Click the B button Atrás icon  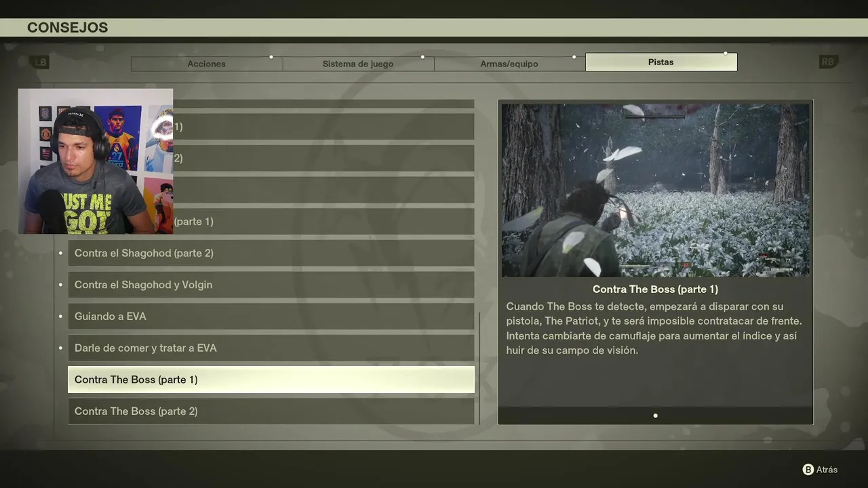808,470
